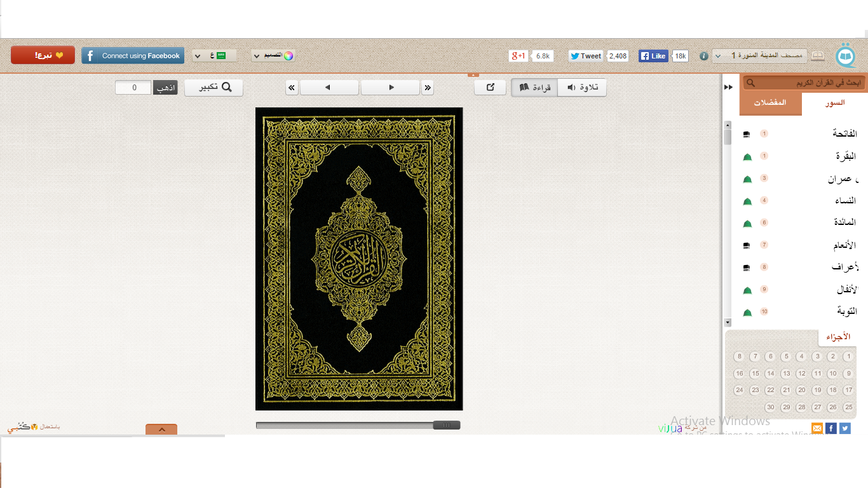Select the المفضلات favorites tab
This screenshot has height=488, width=868.
770,104
